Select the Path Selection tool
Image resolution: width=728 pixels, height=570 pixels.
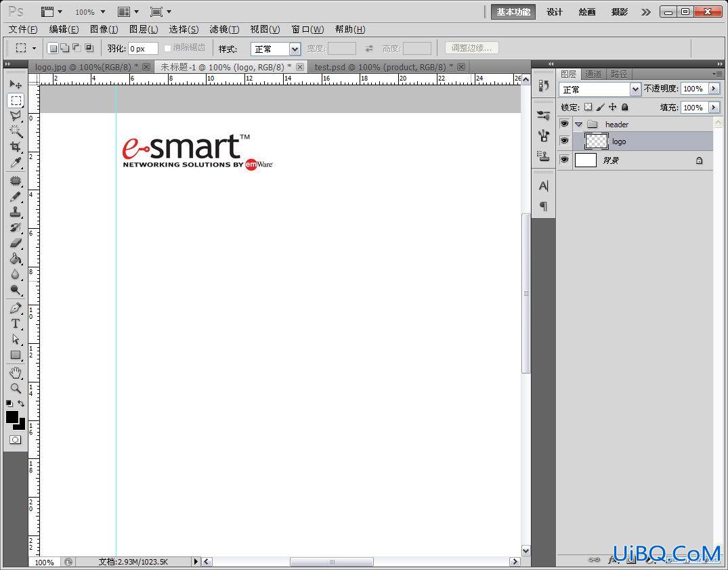click(x=16, y=339)
